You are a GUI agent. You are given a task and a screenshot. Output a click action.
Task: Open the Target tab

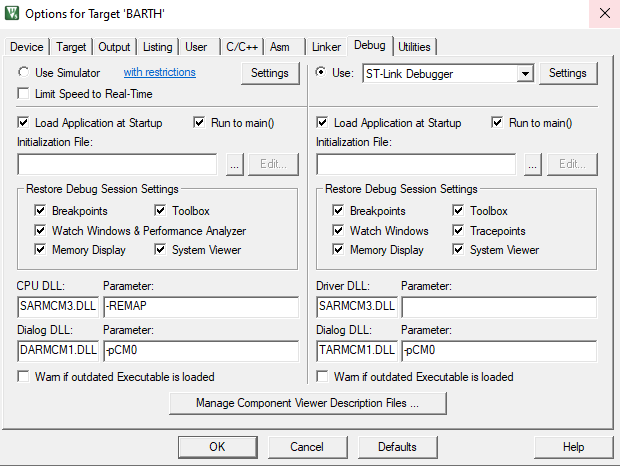(x=71, y=47)
